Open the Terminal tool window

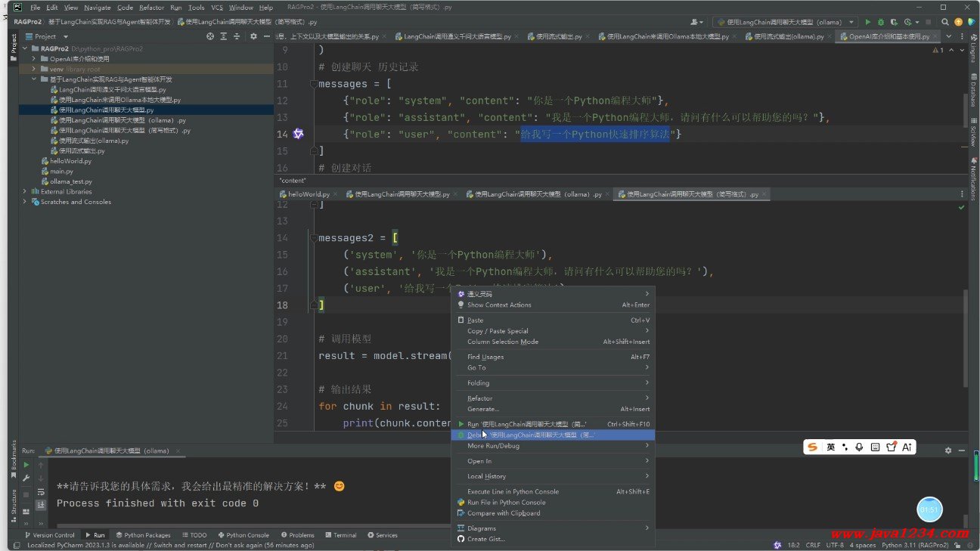(340, 535)
